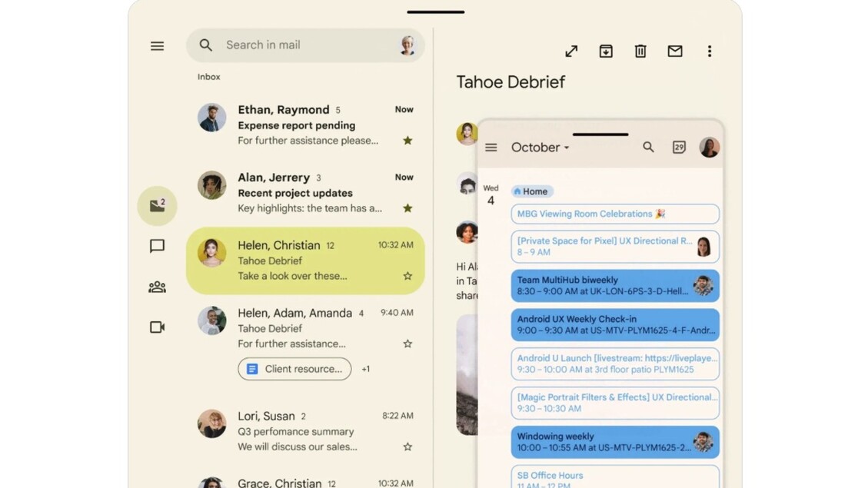
Task: Open Q3 perfomance summary email
Action: (305, 431)
